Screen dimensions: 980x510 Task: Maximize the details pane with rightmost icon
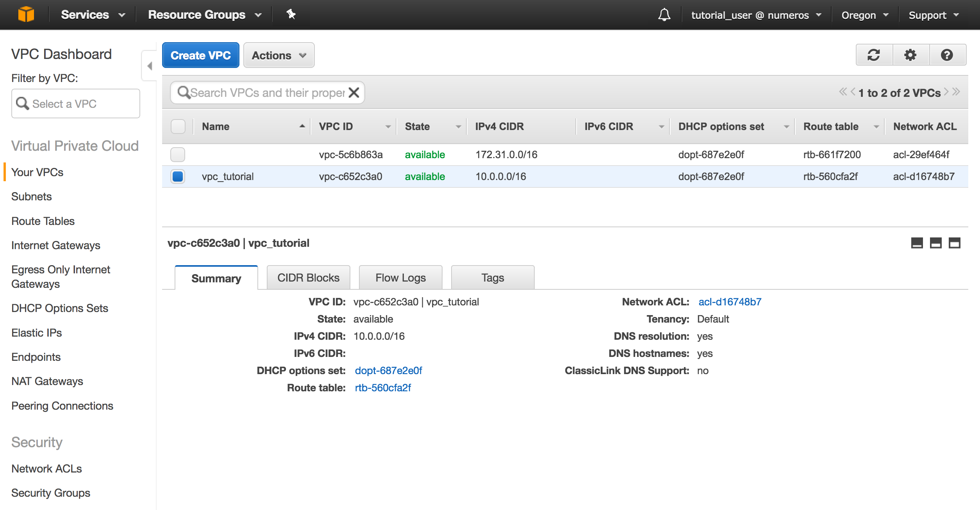(955, 243)
